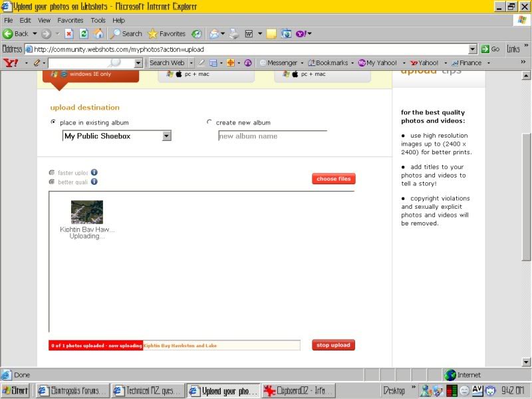The image size is (532, 399).
Task: Choose the better quality radio option
Action: tap(53, 182)
